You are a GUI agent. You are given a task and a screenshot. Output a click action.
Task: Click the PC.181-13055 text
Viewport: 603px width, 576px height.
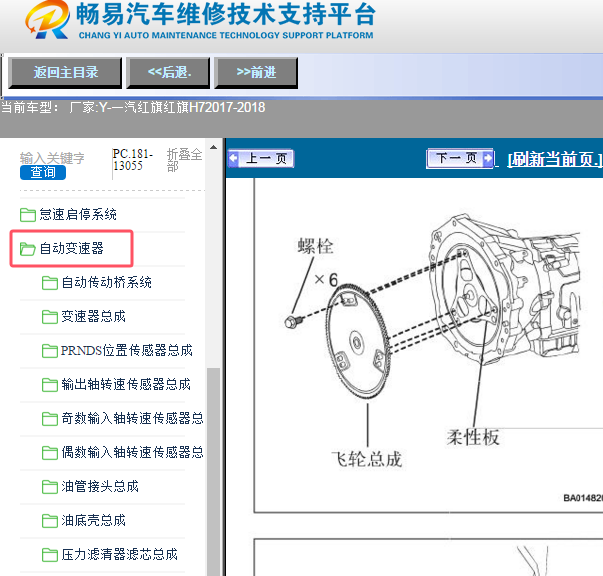tap(132, 160)
